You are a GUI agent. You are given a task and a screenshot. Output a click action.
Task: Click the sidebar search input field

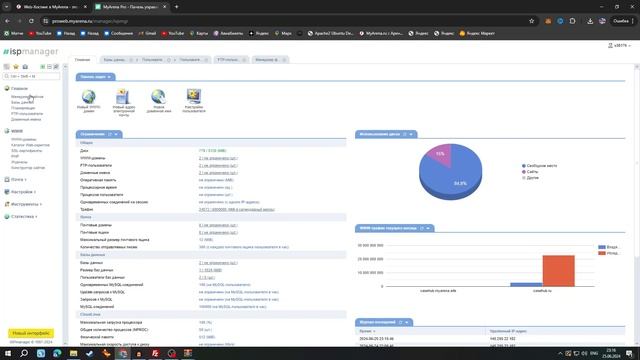pos(31,76)
